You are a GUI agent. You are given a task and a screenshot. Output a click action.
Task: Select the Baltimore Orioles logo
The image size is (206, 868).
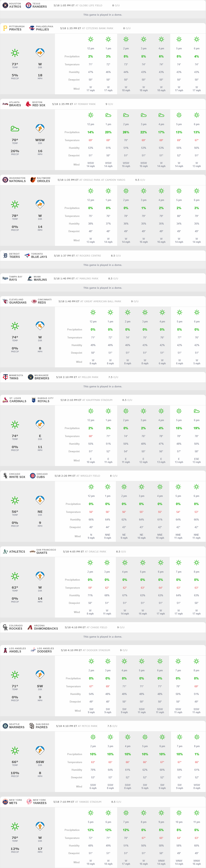(33, 180)
